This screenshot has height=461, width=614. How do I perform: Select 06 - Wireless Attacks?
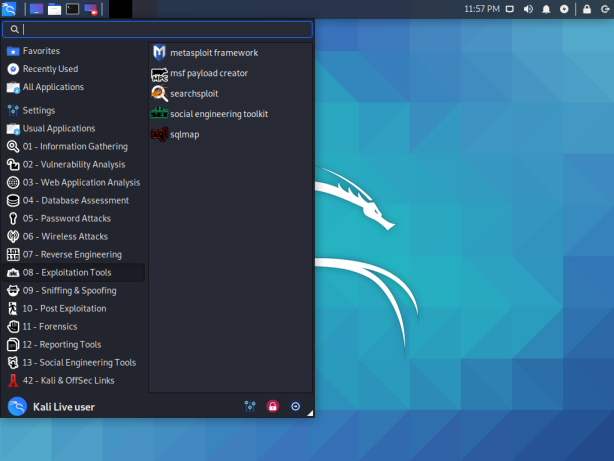click(x=74, y=237)
